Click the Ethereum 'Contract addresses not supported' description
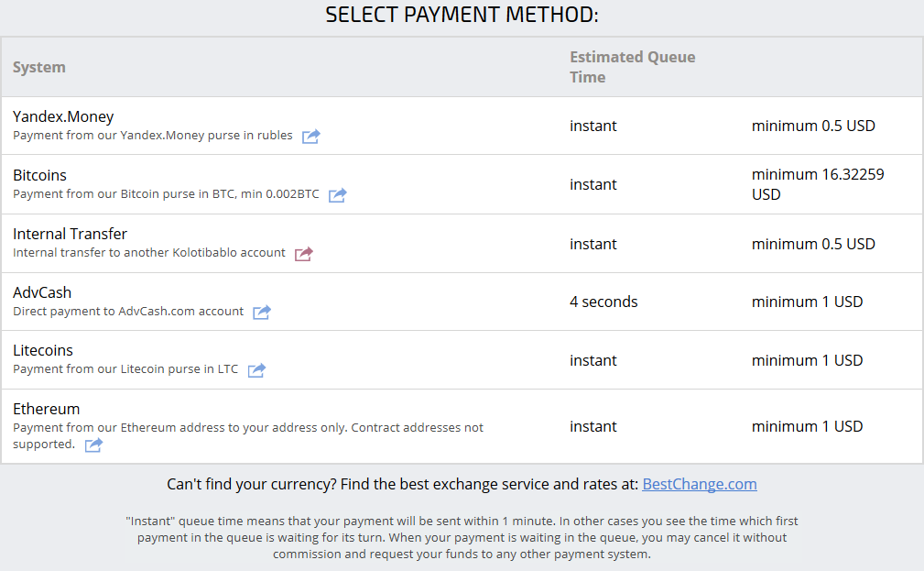 click(x=248, y=435)
